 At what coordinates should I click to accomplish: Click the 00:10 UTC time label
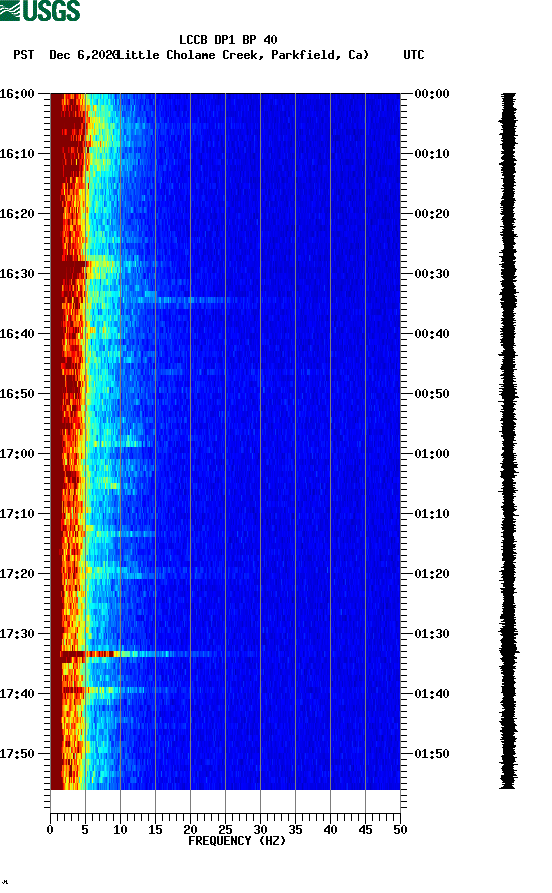coord(432,154)
